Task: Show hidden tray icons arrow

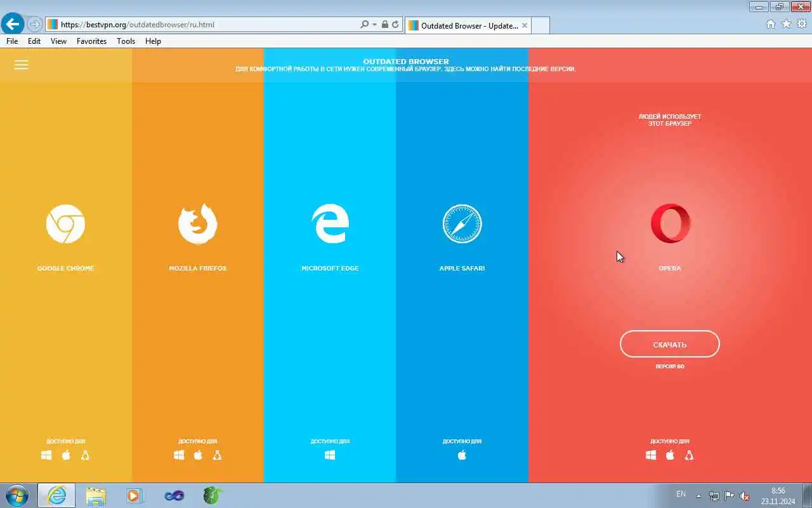Action: click(699, 496)
